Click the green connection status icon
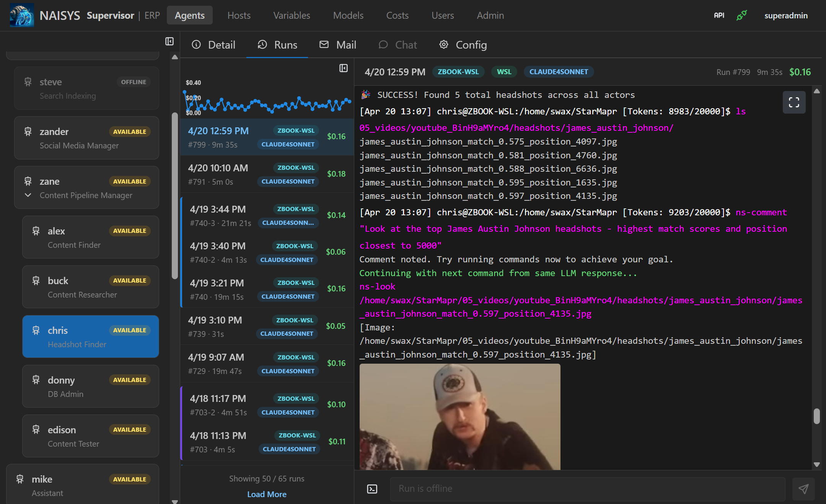Viewport: 826px width, 504px height. [741, 15]
